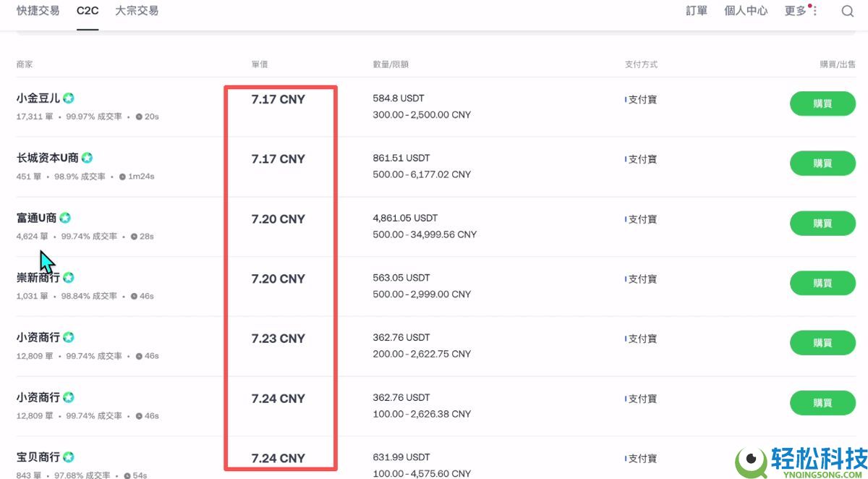Click verified badge beside 崇新商行
The height and width of the screenshot is (479, 868).
pyautogui.click(x=69, y=277)
